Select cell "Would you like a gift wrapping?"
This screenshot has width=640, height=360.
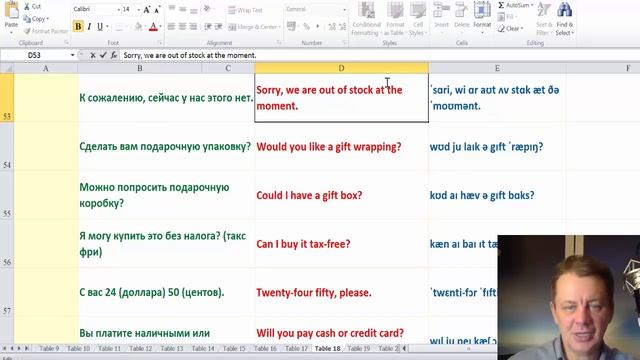click(342, 147)
